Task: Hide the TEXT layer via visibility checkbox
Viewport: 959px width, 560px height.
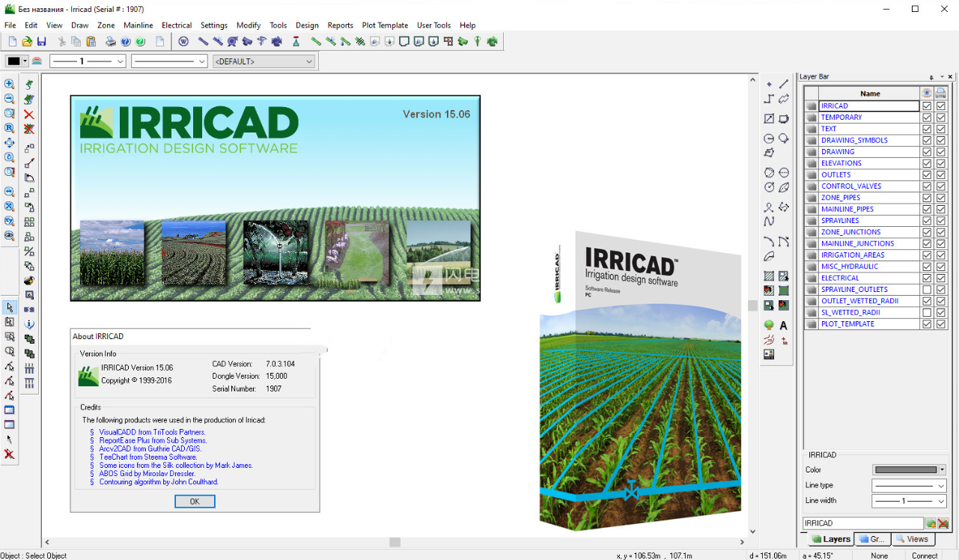Action: click(x=927, y=129)
